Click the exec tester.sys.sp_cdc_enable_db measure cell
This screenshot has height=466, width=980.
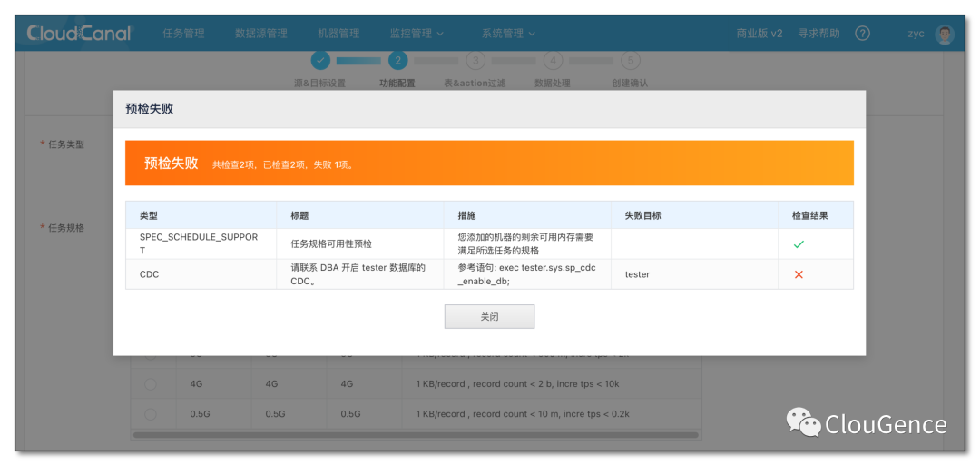[x=527, y=274]
